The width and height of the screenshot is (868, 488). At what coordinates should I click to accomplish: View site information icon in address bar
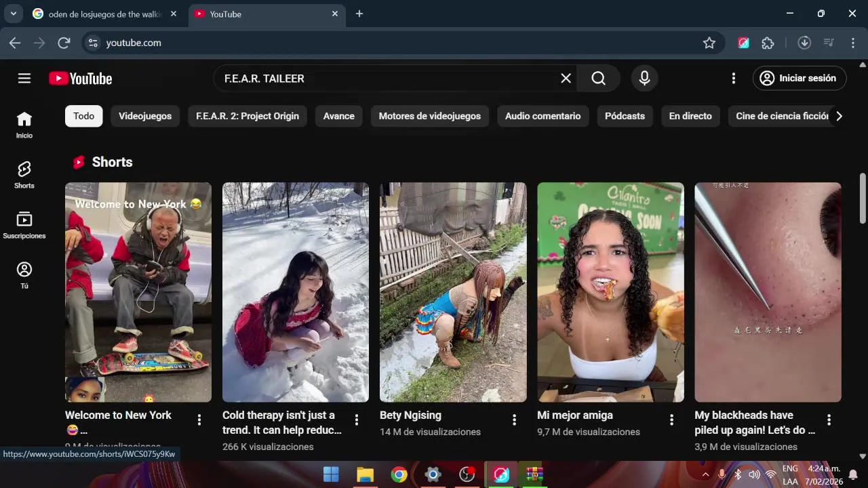click(x=94, y=43)
